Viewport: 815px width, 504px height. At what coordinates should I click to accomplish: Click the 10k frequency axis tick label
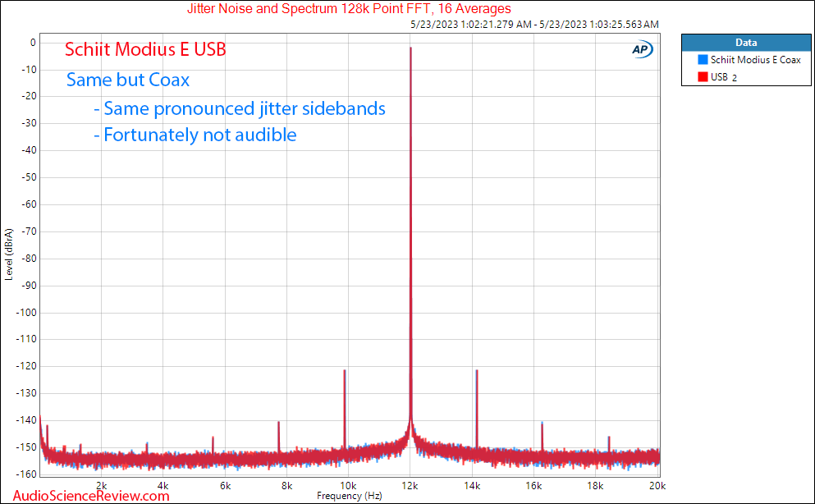(x=348, y=486)
